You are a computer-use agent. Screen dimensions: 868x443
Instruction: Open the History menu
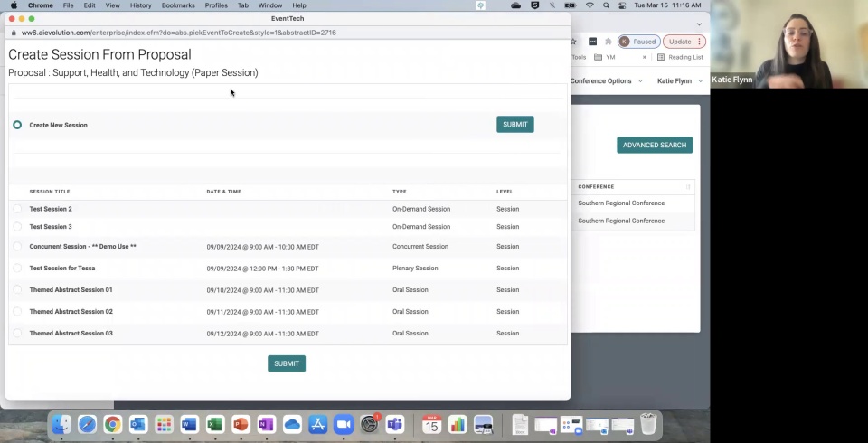point(141,5)
